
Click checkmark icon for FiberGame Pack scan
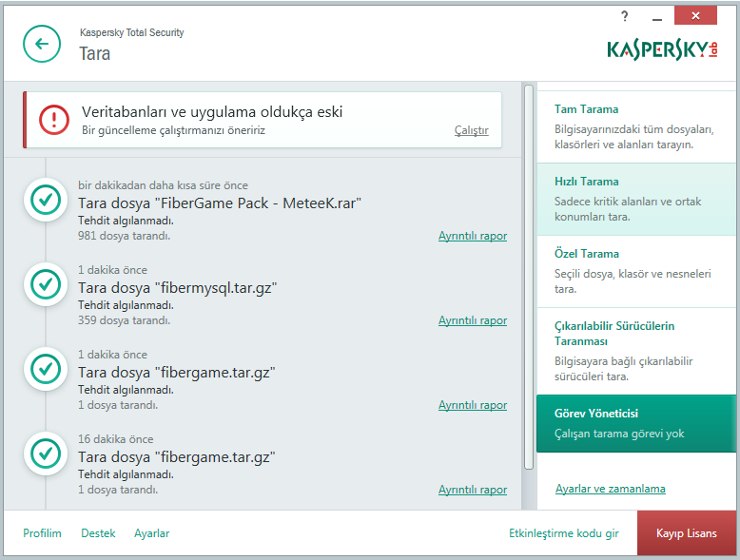[46, 200]
